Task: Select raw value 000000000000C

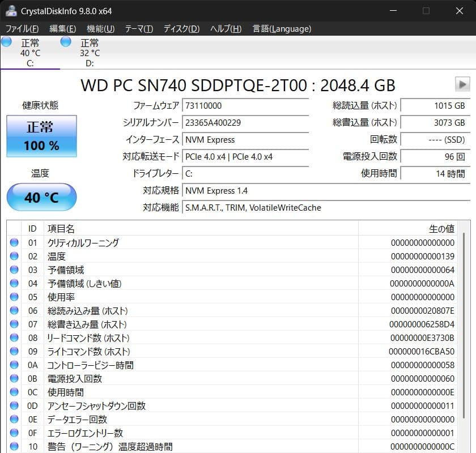Action: pyautogui.click(x=423, y=447)
